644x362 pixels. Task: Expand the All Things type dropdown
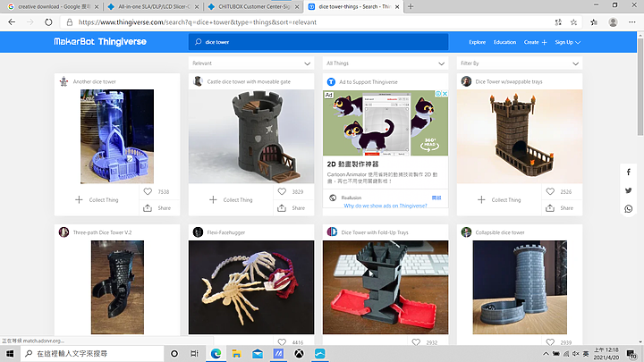pyautogui.click(x=386, y=63)
